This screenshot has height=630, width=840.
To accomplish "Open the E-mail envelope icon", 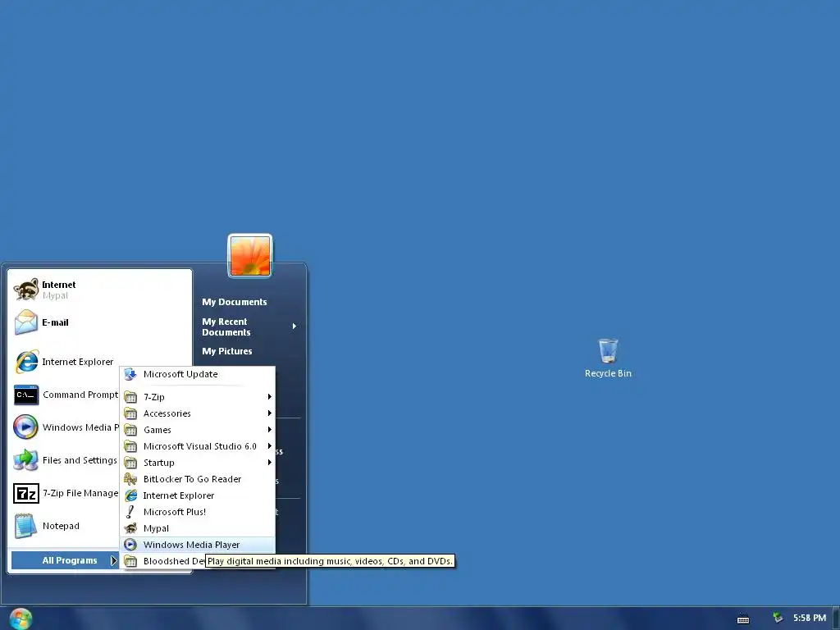I will [x=25, y=322].
